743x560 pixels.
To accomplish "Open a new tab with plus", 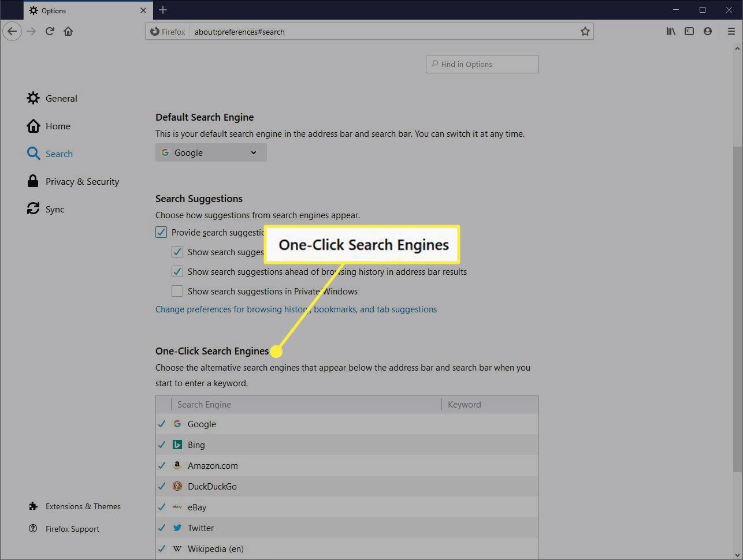I will (x=163, y=10).
